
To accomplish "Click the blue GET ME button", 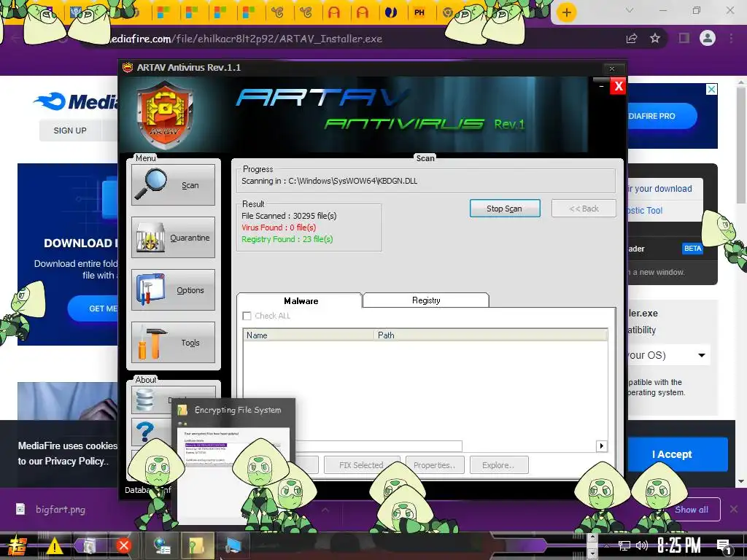I will click(x=93, y=308).
